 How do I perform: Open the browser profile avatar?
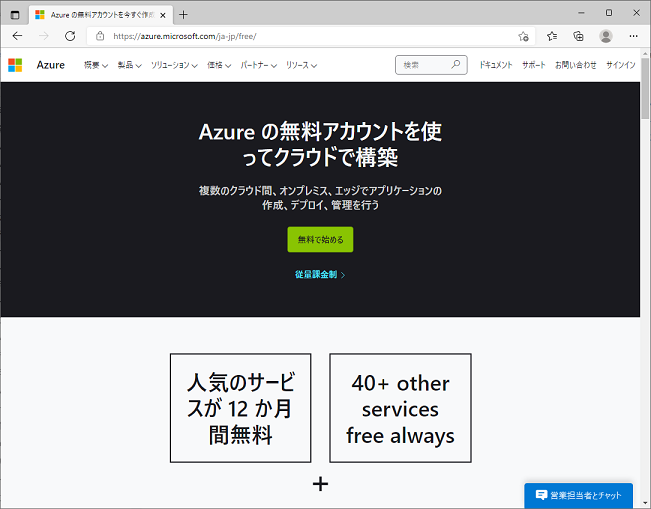[606, 36]
